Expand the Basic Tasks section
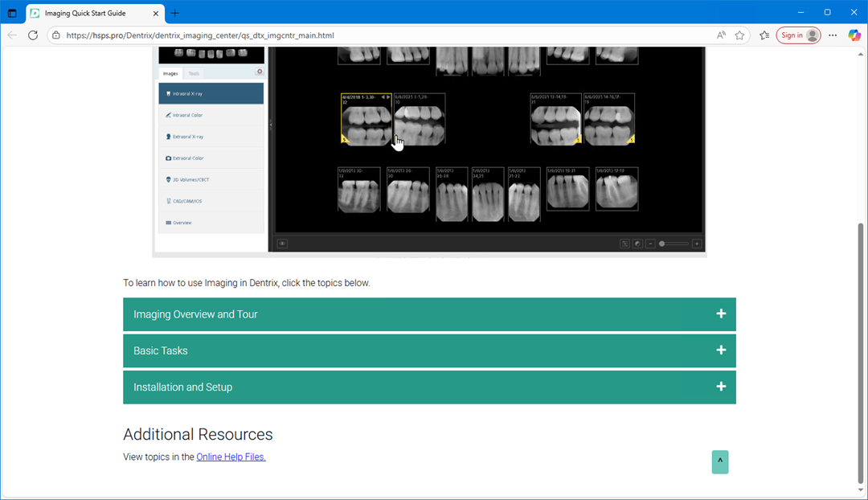The image size is (868, 500). click(x=429, y=350)
